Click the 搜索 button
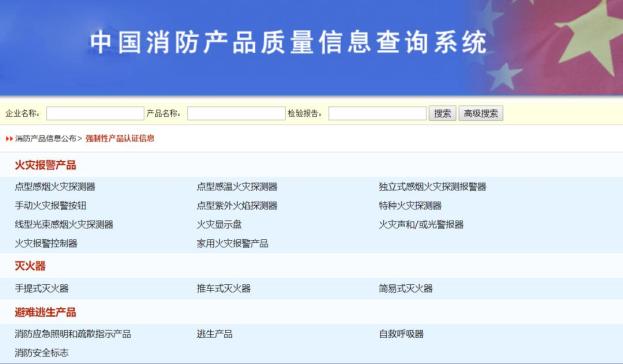Viewport: 623px width, 364px height. pos(442,113)
